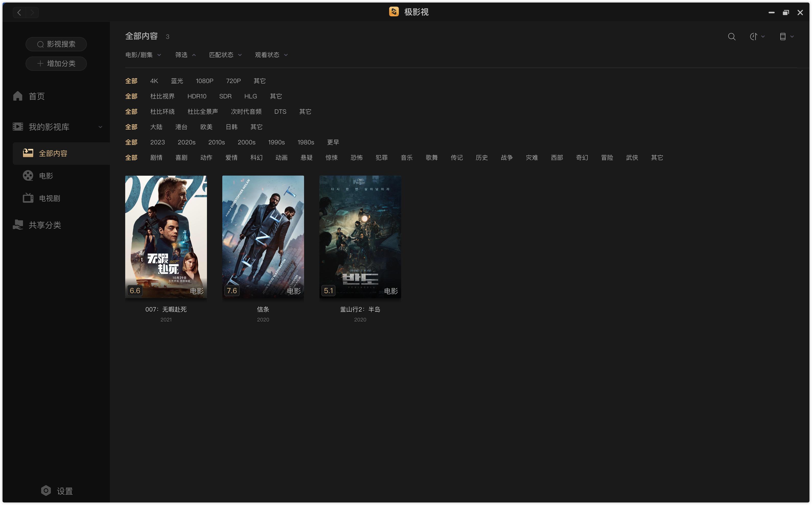Select the 4K resolution filter
The width and height of the screenshot is (812, 505).
pos(154,81)
